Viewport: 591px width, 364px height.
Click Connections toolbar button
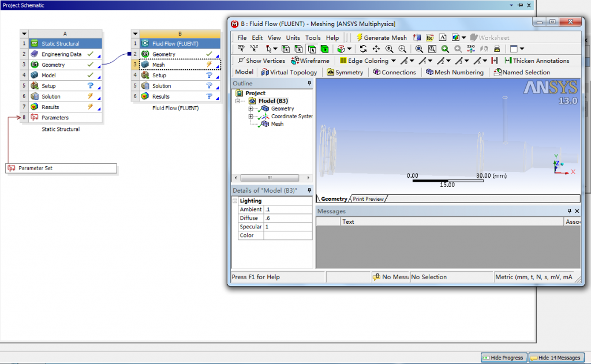coord(394,72)
